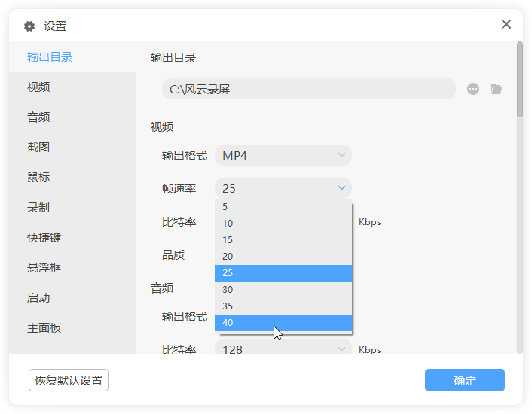Viewport: 532px width, 414px height.
Task: Select 5 in frame rate list
Action: point(283,207)
